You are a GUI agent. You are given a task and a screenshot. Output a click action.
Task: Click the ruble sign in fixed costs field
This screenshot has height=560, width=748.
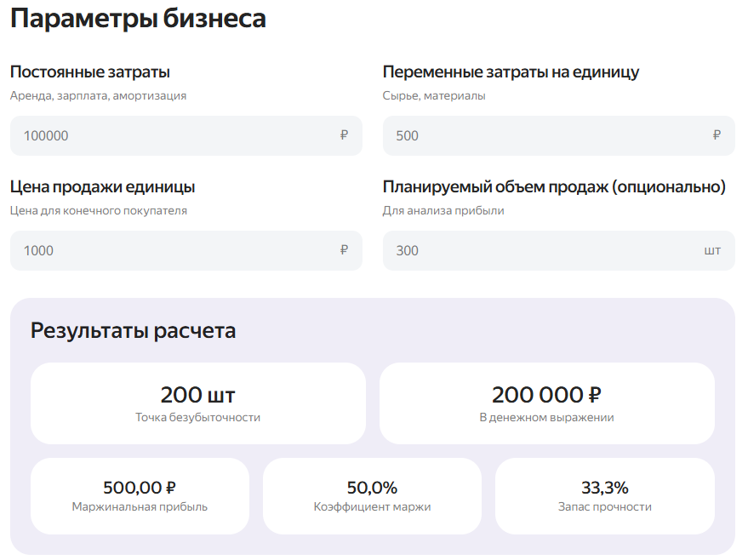tap(344, 135)
